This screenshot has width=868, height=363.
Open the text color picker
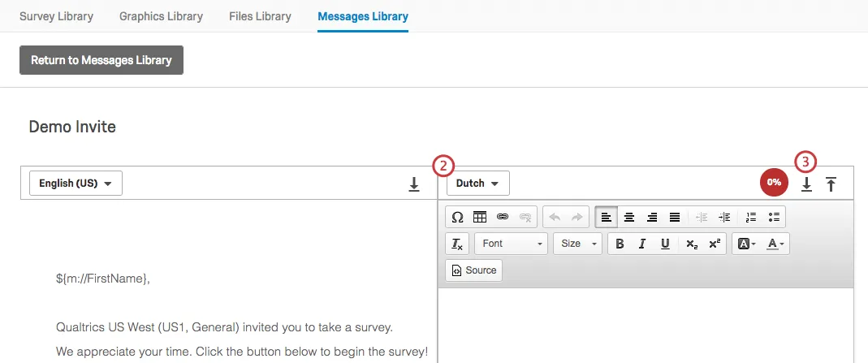(x=776, y=244)
